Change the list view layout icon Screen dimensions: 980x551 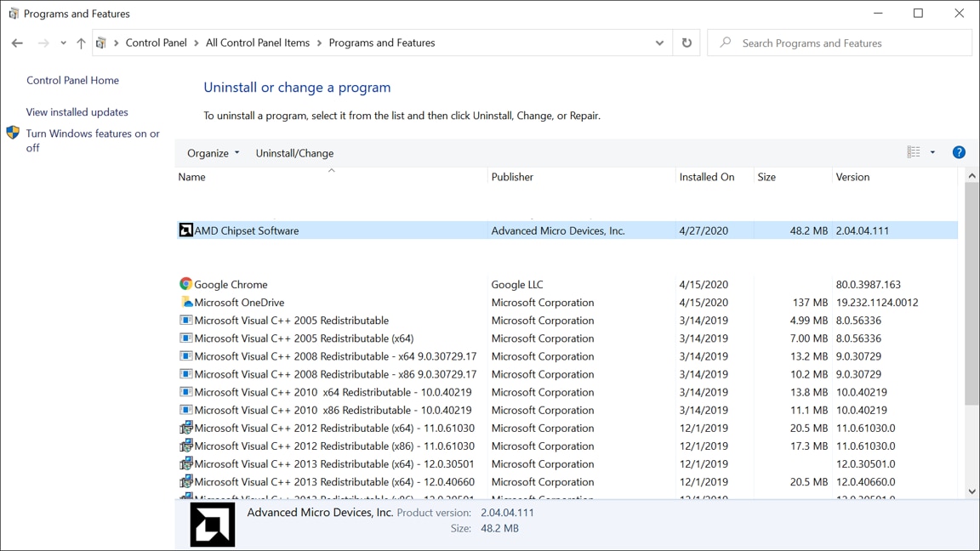914,152
